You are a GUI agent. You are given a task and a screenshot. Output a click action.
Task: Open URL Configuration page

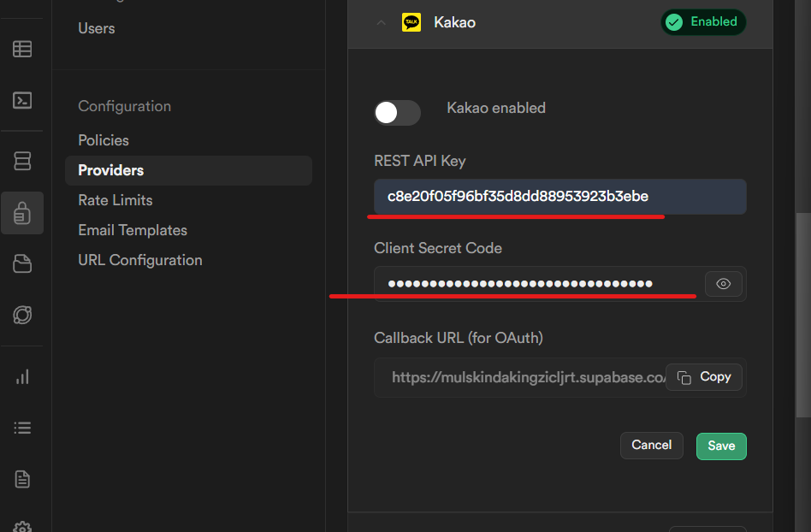pos(140,260)
